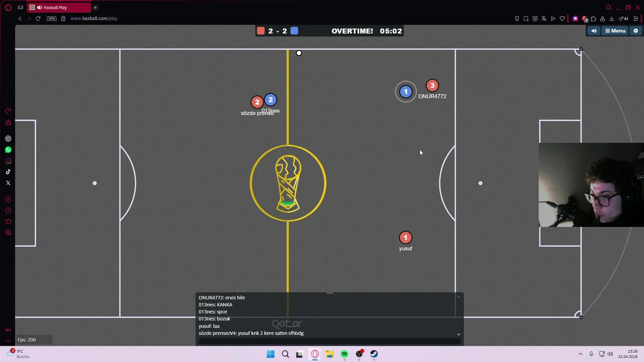Show hidden system tray icons

click(x=580, y=354)
